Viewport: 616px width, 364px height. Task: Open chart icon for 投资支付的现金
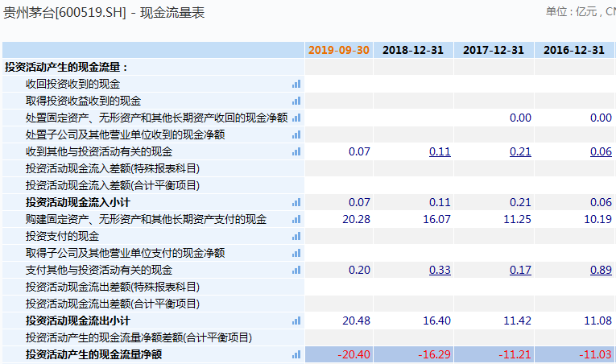coord(296,236)
